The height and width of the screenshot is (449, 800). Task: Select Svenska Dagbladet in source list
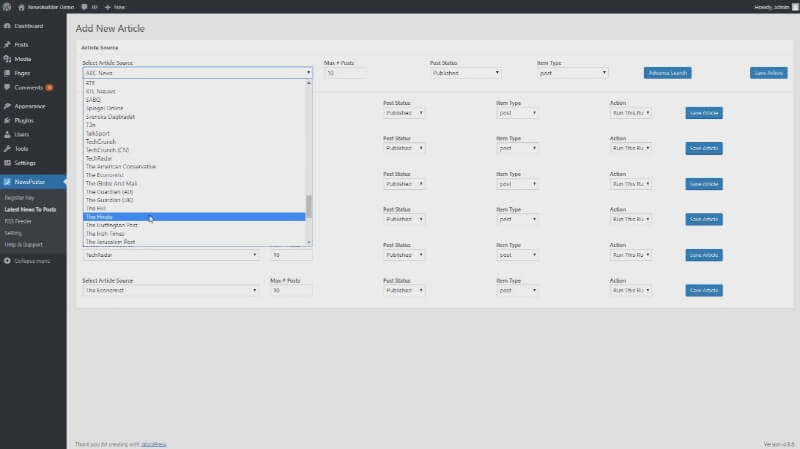point(194,116)
